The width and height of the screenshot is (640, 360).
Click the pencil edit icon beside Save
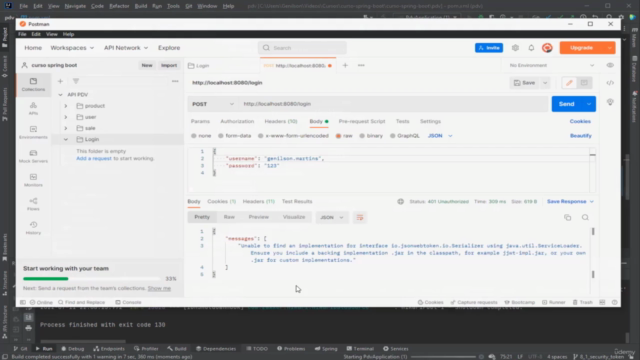569,83
